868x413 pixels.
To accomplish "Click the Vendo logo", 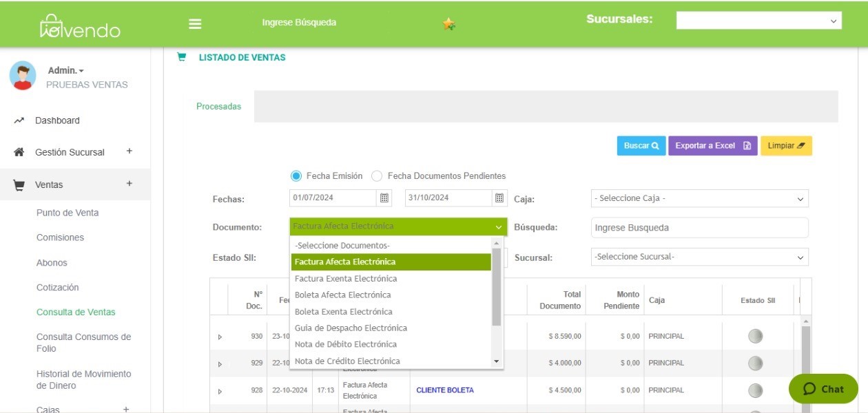I will pos(80,26).
